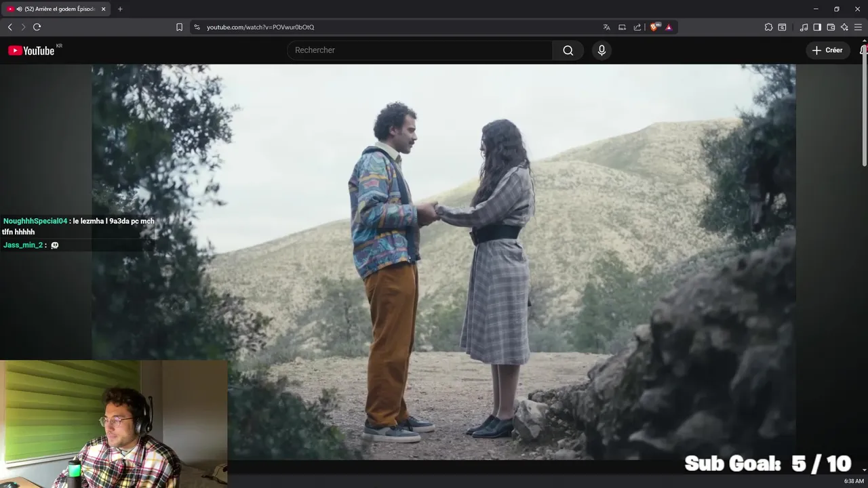This screenshot has height=488, width=868.
Task: Close the Arrière el godem tab
Action: tap(104, 9)
